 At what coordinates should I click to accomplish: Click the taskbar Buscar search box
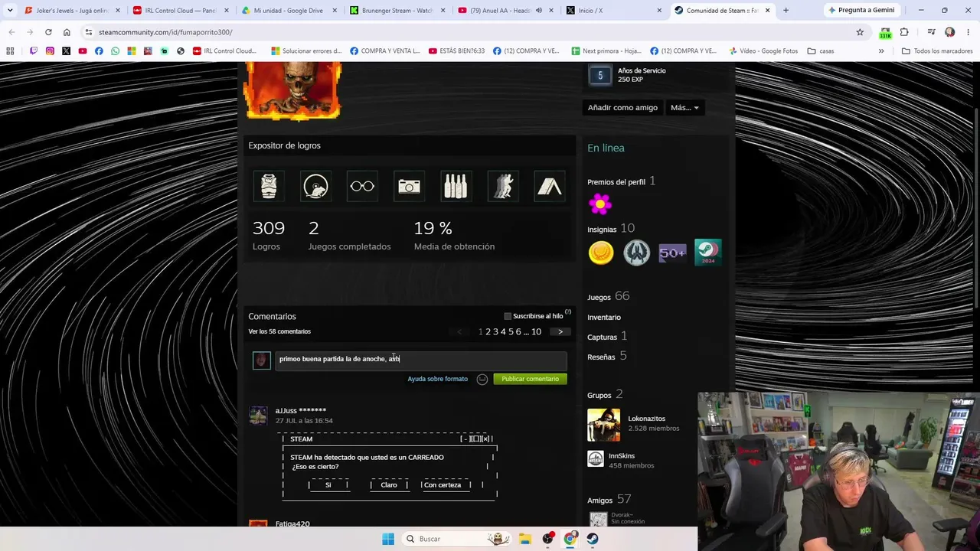tap(457, 539)
